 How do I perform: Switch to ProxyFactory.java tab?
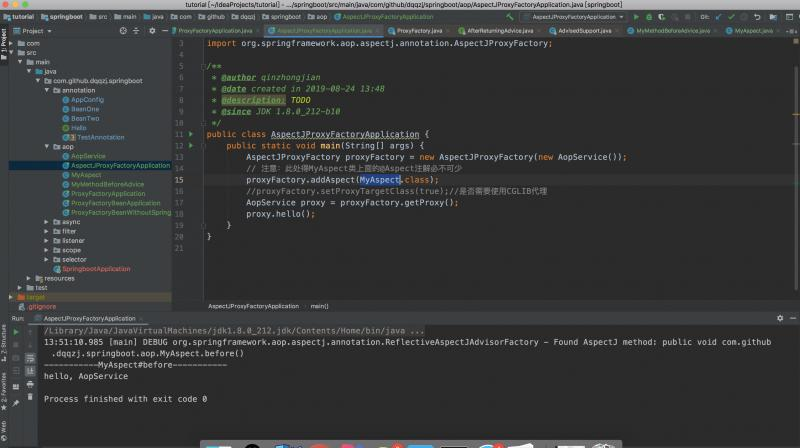click(x=419, y=31)
